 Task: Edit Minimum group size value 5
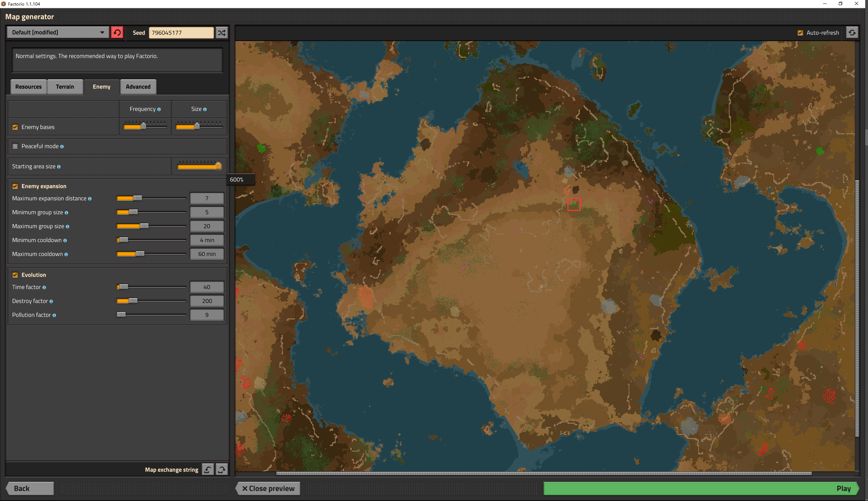pos(207,212)
